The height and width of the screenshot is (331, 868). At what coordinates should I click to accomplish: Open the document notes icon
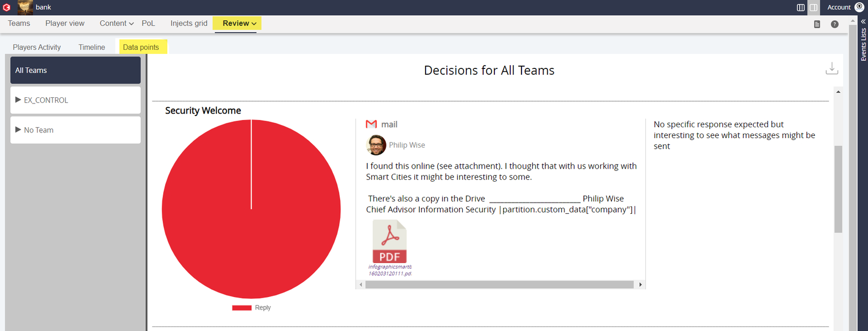(x=817, y=24)
